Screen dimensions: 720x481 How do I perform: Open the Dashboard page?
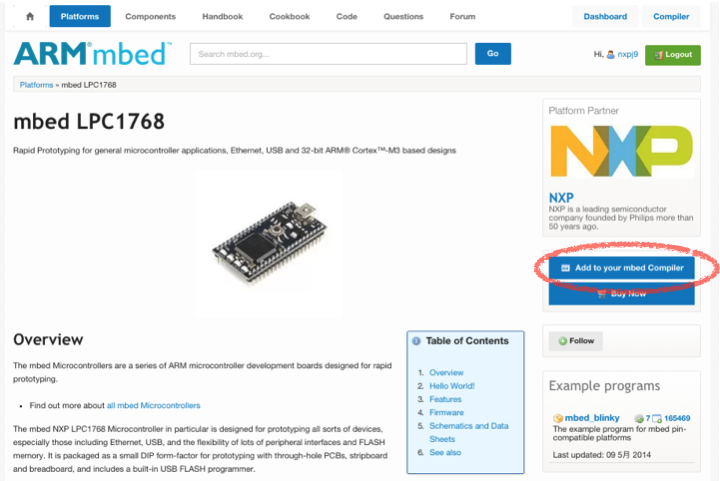pyautogui.click(x=605, y=17)
